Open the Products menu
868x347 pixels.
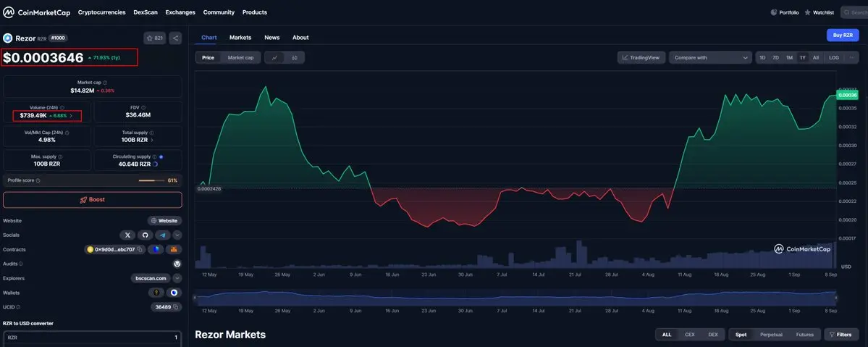(x=255, y=12)
